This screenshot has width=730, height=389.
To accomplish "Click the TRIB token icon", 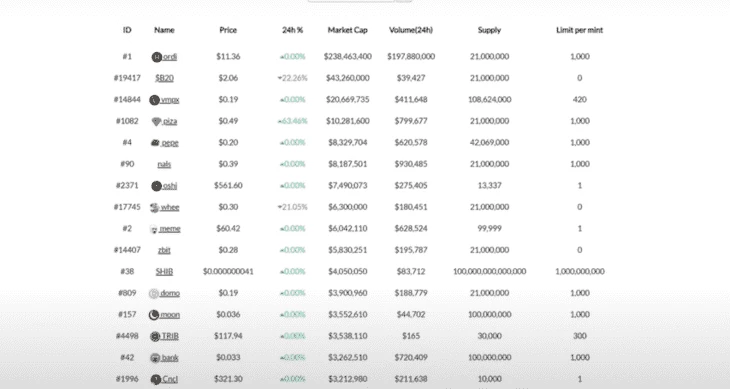I will tap(155, 336).
